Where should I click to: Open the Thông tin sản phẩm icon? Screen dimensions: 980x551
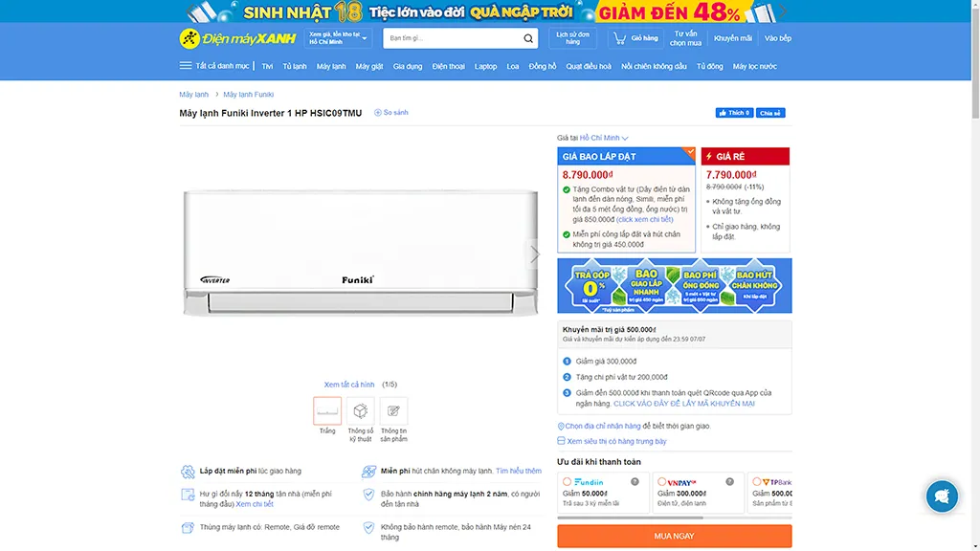(393, 410)
